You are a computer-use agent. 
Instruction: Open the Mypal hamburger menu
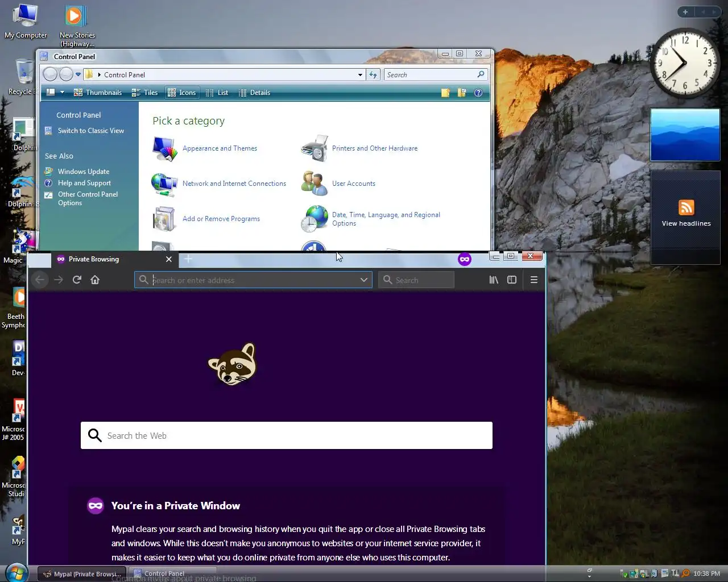tap(534, 280)
